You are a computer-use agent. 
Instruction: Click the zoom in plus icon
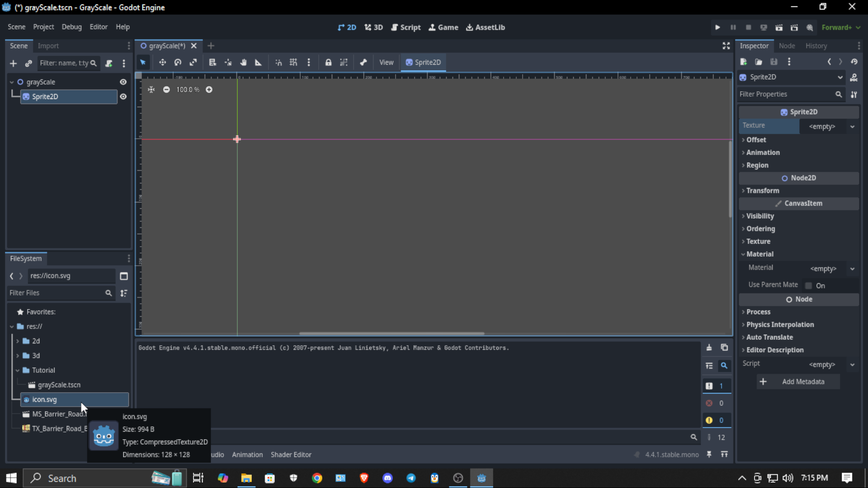click(x=209, y=89)
